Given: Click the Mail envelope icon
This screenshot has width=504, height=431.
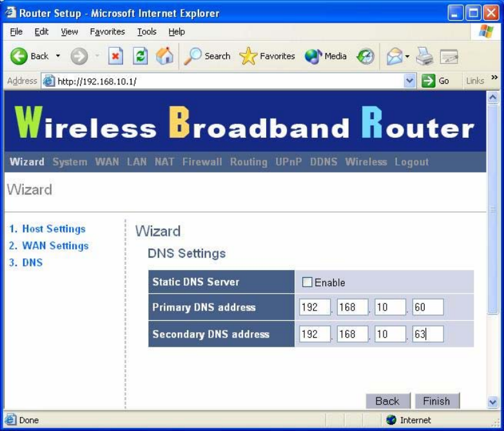Looking at the screenshot, I should coord(394,56).
